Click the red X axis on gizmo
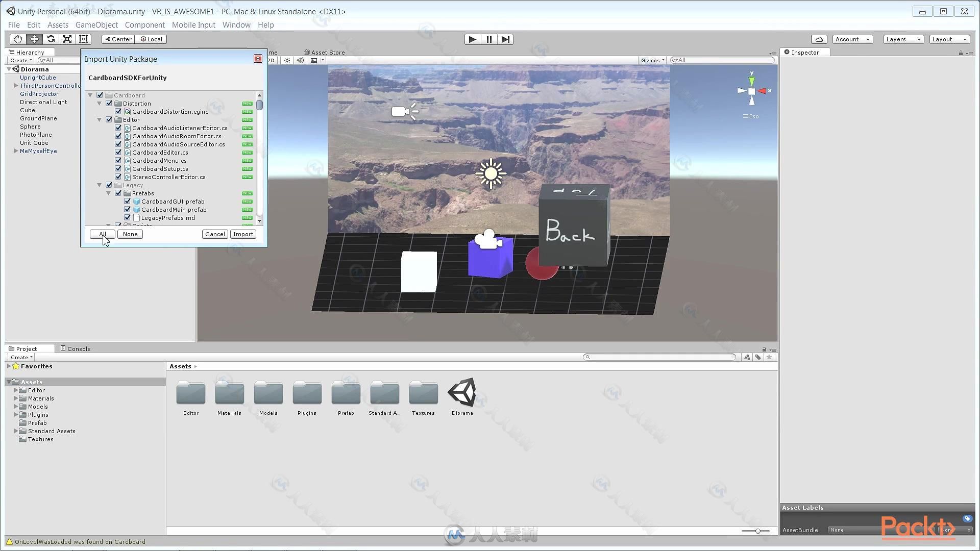 pyautogui.click(x=762, y=91)
